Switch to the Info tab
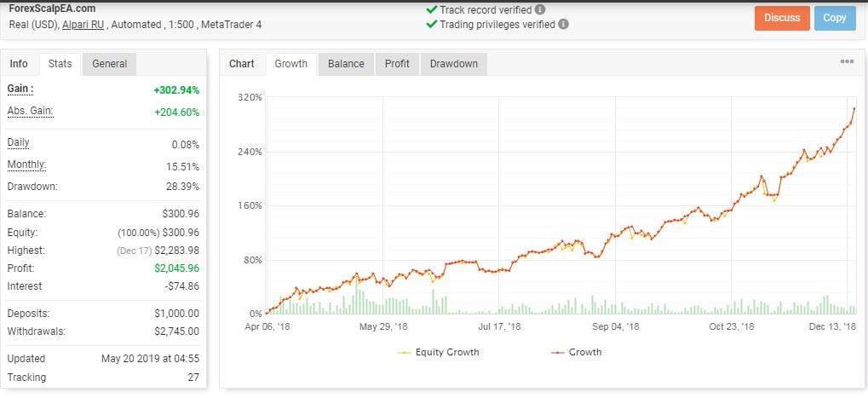 coord(19,64)
